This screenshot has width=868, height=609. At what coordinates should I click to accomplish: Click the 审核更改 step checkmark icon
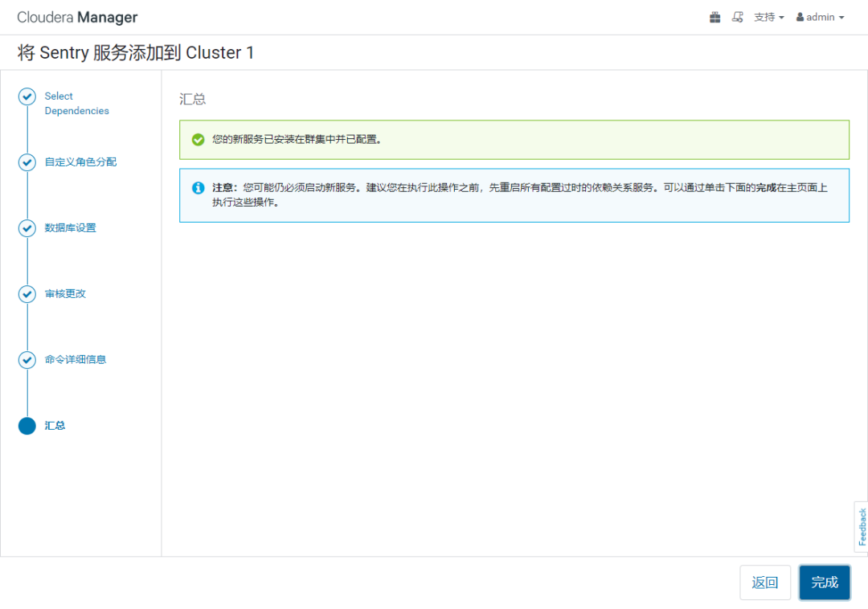pyautogui.click(x=27, y=294)
